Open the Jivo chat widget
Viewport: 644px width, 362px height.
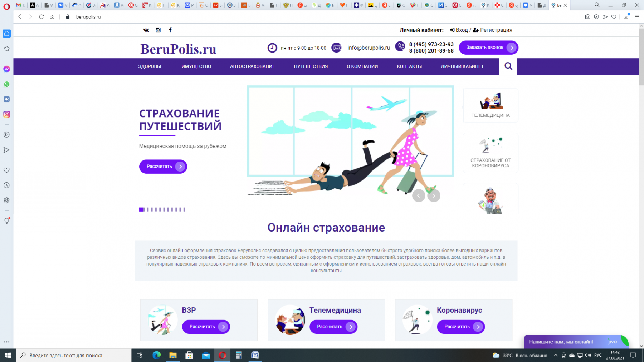(576, 342)
